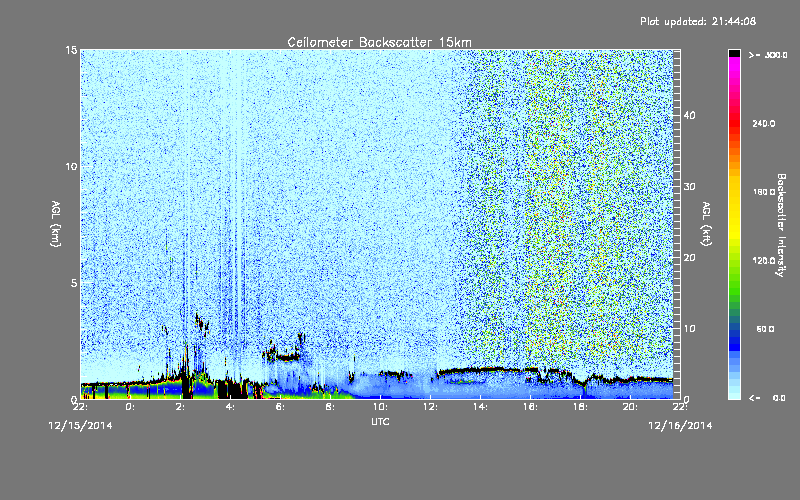800x500 pixels.
Task: Click the '15' km tick on left axis
Action: point(71,50)
